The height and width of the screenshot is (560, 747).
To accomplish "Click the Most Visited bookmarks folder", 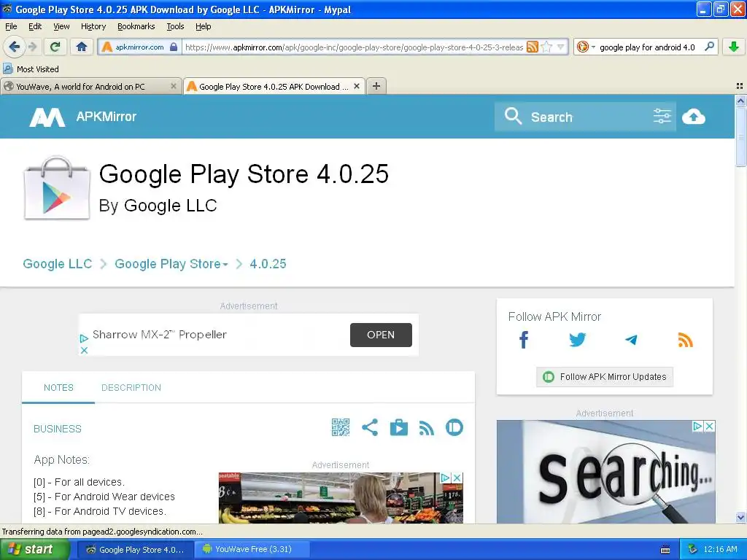I will click(x=31, y=69).
